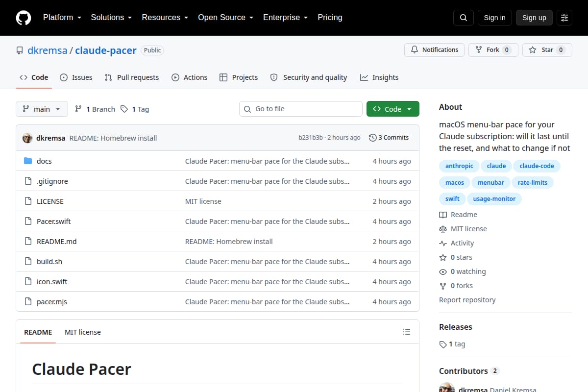The width and height of the screenshot is (588, 392).
Task: Click the LICENSE file icon
Action: click(28, 201)
